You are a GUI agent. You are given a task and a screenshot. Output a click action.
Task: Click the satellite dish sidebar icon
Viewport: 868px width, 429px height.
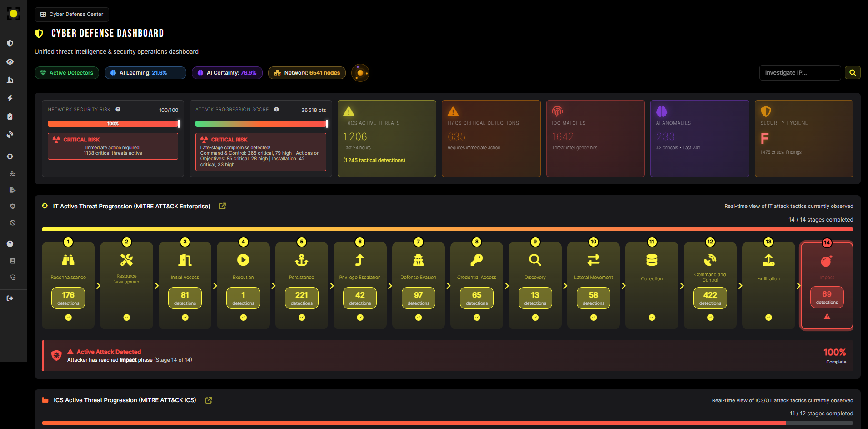pyautogui.click(x=10, y=135)
